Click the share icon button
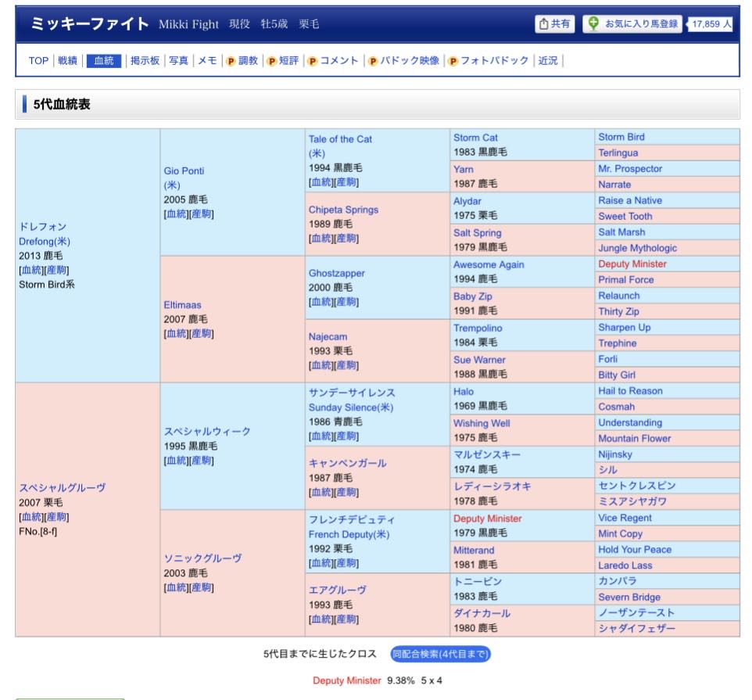 [x=554, y=24]
